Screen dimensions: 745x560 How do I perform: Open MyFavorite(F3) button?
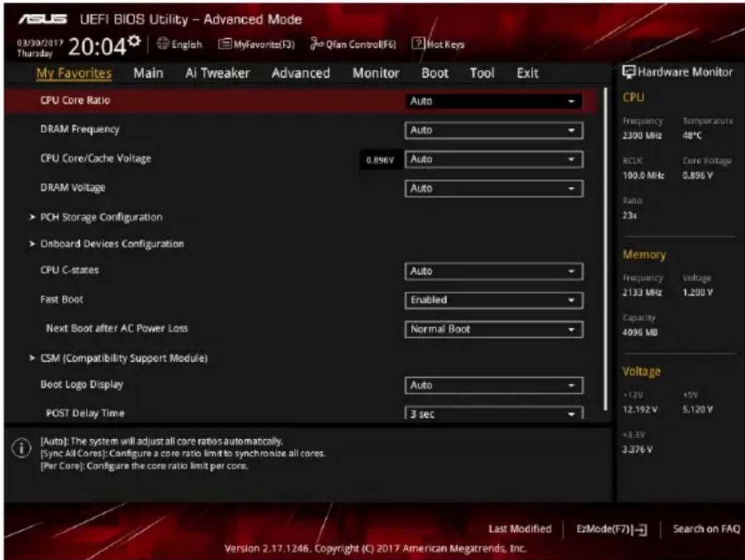click(x=257, y=44)
